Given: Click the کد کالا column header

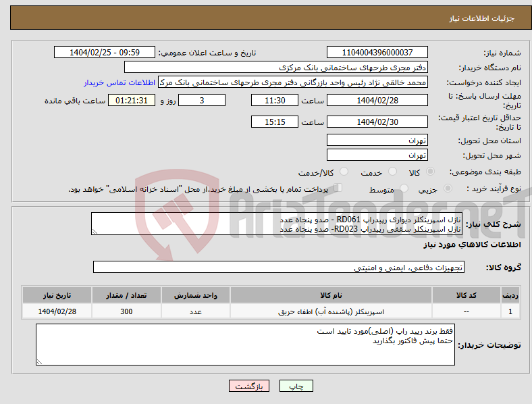Looking at the screenshot, I should click(467, 295).
